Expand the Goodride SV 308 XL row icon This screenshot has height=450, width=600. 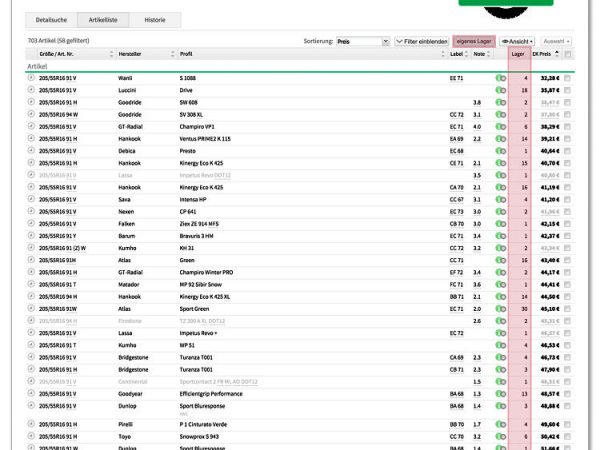31,114
